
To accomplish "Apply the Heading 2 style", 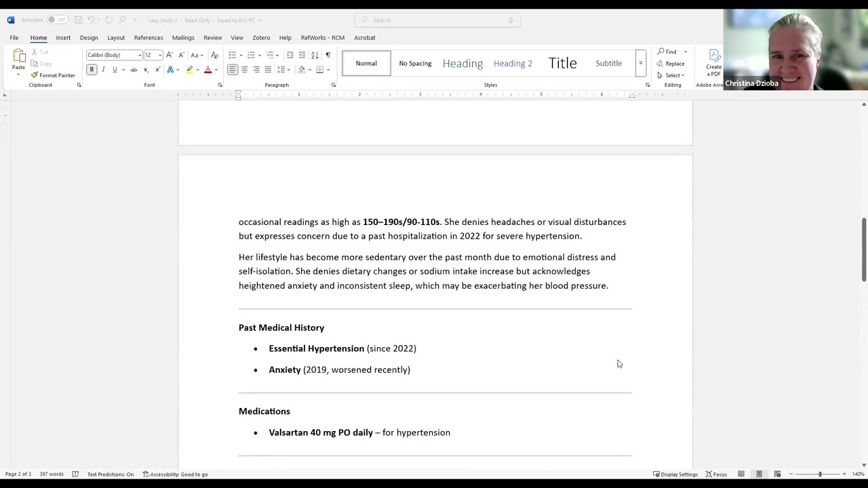I will coord(513,63).
